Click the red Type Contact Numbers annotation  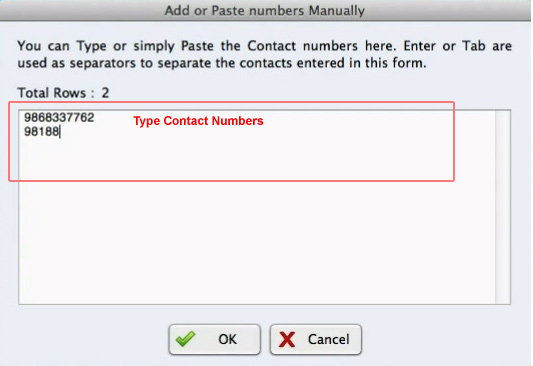click(x=198, y=121)
